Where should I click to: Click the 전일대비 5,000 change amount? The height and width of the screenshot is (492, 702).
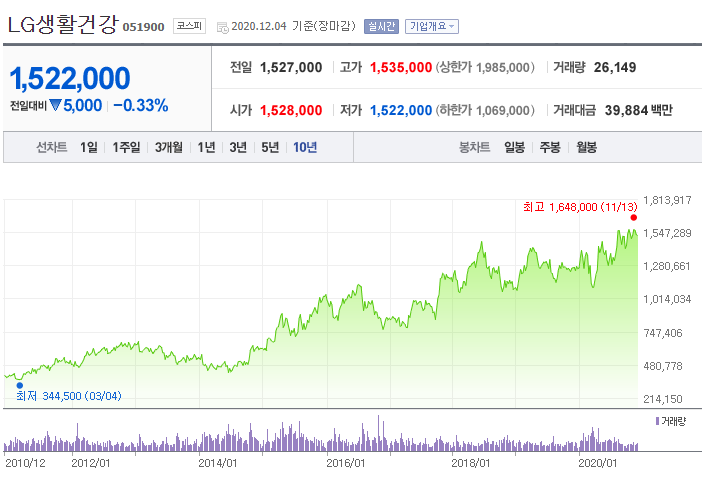tap(82, 106)
